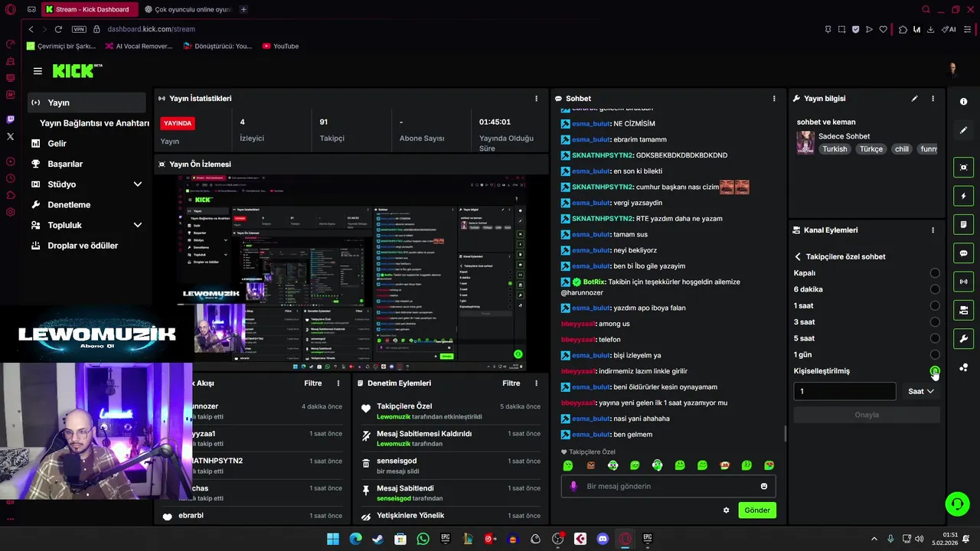Send message with Gönder button

pos(757,510)
